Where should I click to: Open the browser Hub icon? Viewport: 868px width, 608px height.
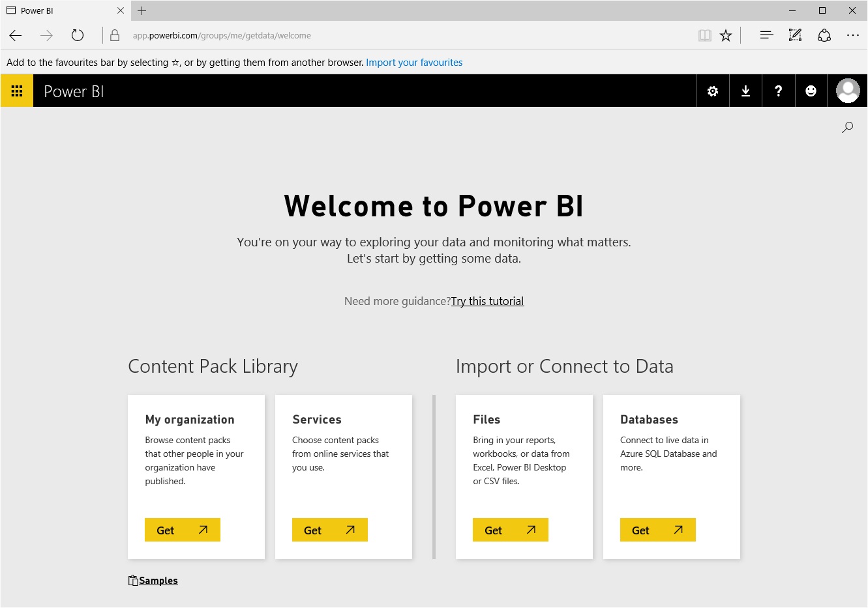[x=766, y=35]
